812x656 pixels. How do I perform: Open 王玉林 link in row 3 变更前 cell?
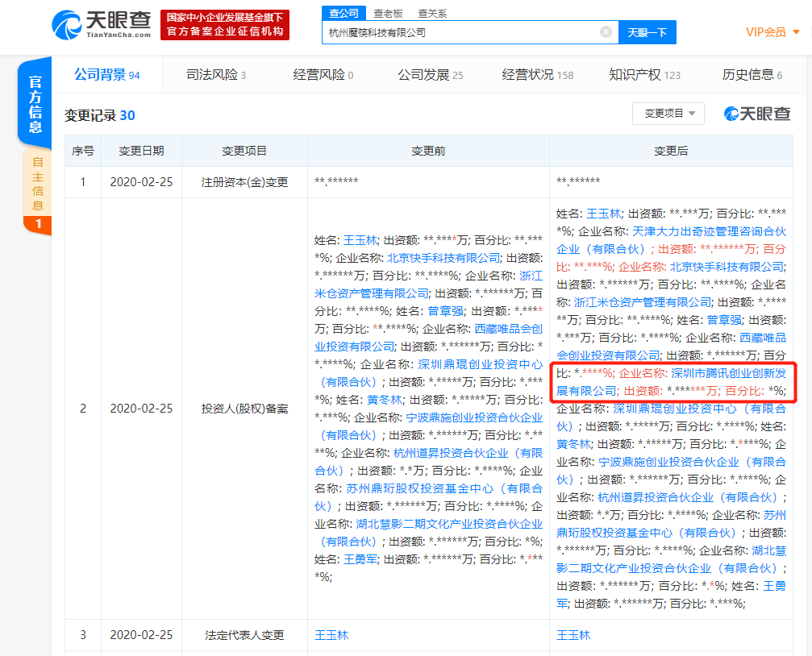tap(331, 635)
